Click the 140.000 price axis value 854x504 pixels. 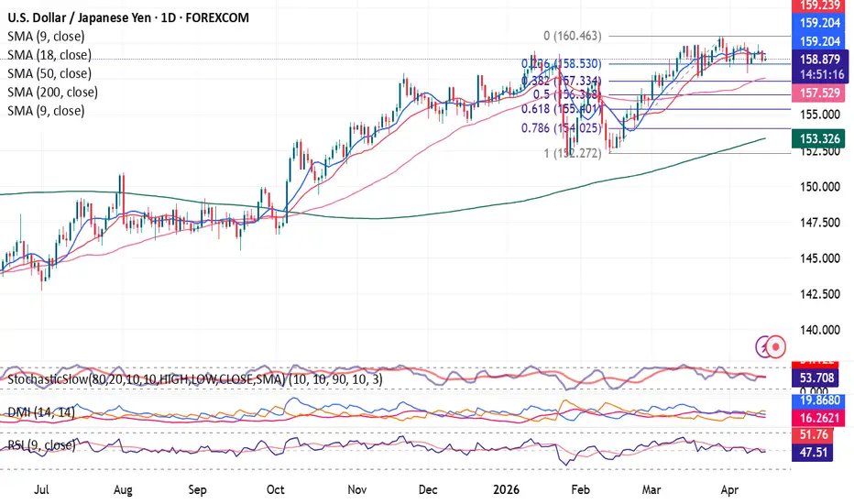820,330
